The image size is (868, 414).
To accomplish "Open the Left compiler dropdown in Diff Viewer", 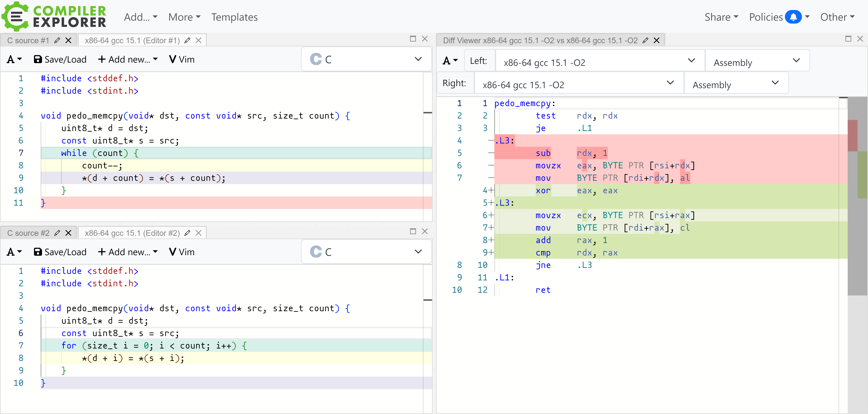I will point(600,61).
